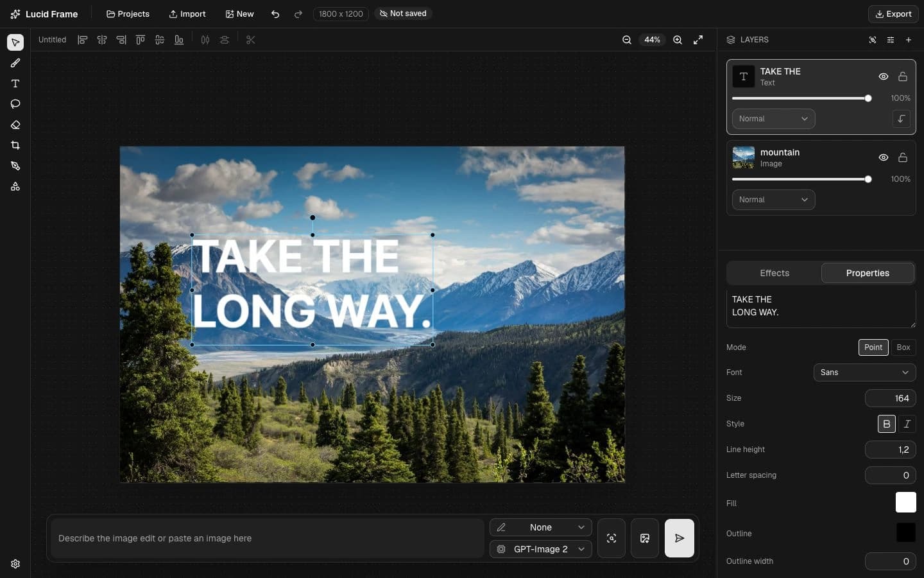Select the Lasso selection tool
Image resolution: width=924 pixels, height=578 pixels.
(x=15, y=104)
